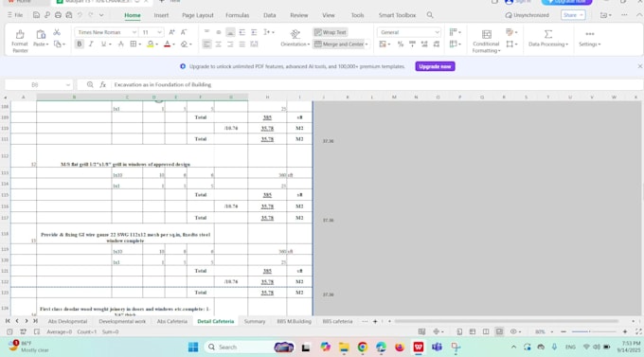Open the Page Layout ribbon tab
The image size is (644, 357).
[x=198, y=15]
